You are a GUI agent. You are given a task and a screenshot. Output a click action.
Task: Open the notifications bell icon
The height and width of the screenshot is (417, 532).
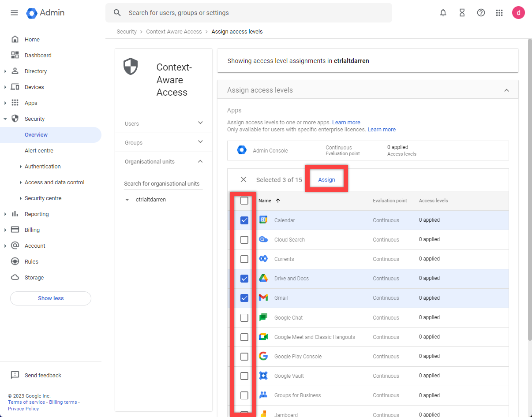pyautogui.click(x=443, y=13)
